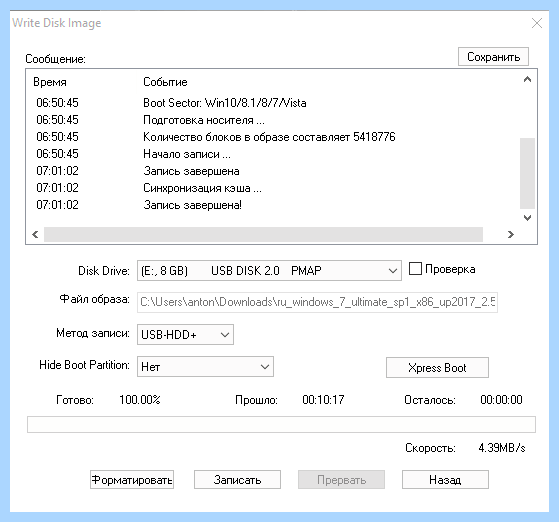
Task: Click the horizontal scroll right arrow
Action: [x=511, y=234]
